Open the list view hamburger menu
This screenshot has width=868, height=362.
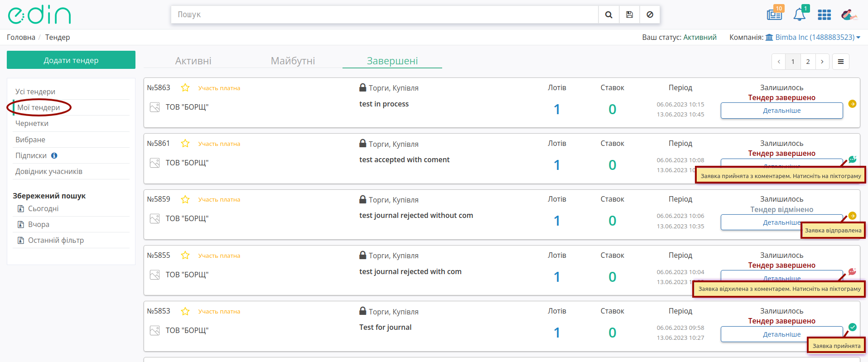(841, 62)
